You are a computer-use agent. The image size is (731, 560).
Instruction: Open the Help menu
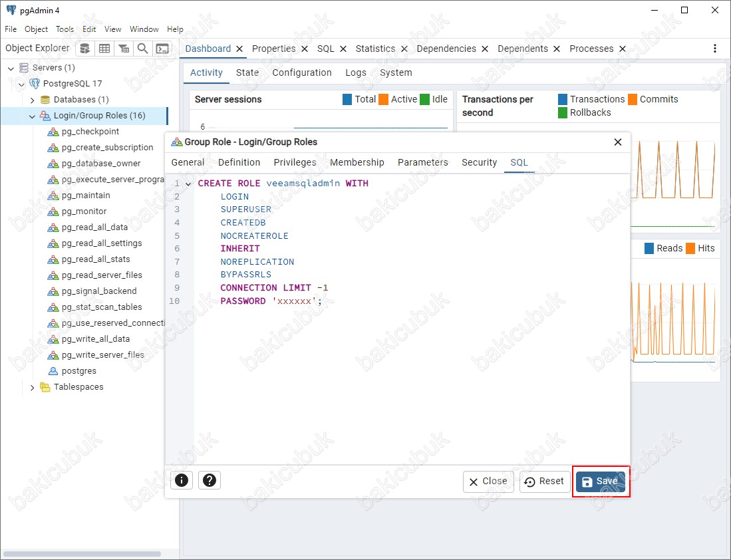pyautogui.click(x=176, y=29)
